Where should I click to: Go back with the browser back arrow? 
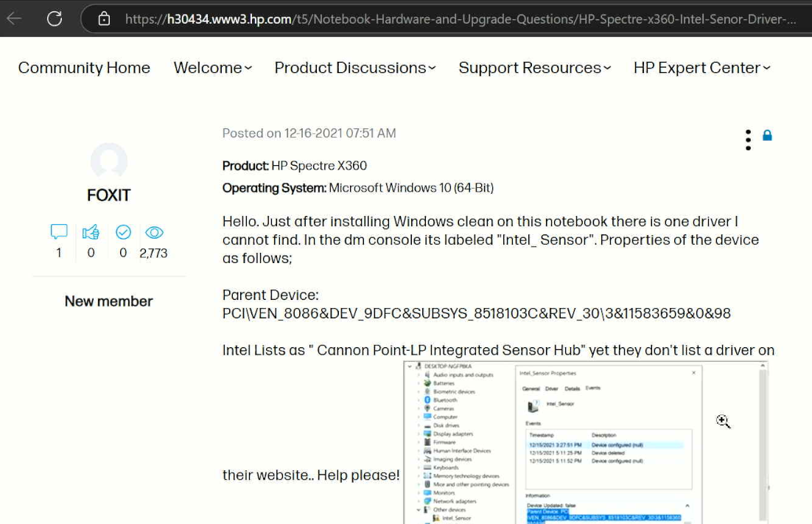pyautogui.click(x=14, y=18)
